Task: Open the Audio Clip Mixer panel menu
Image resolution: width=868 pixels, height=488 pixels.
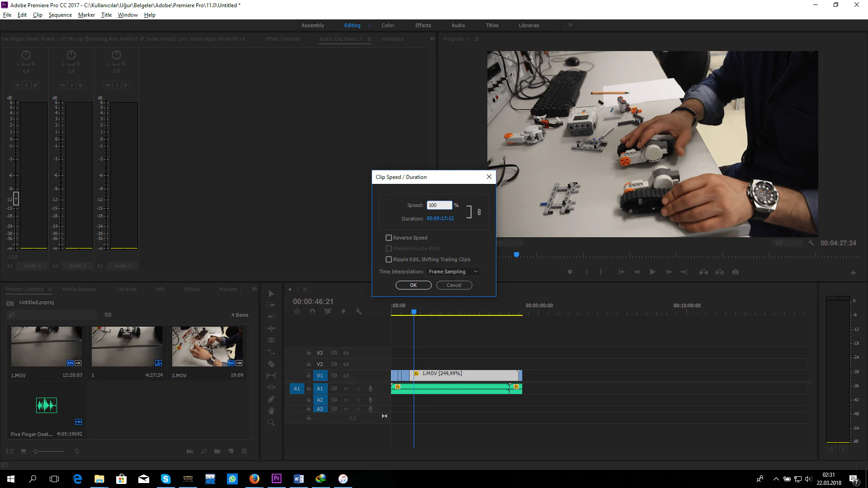Action: coord(369,39)
